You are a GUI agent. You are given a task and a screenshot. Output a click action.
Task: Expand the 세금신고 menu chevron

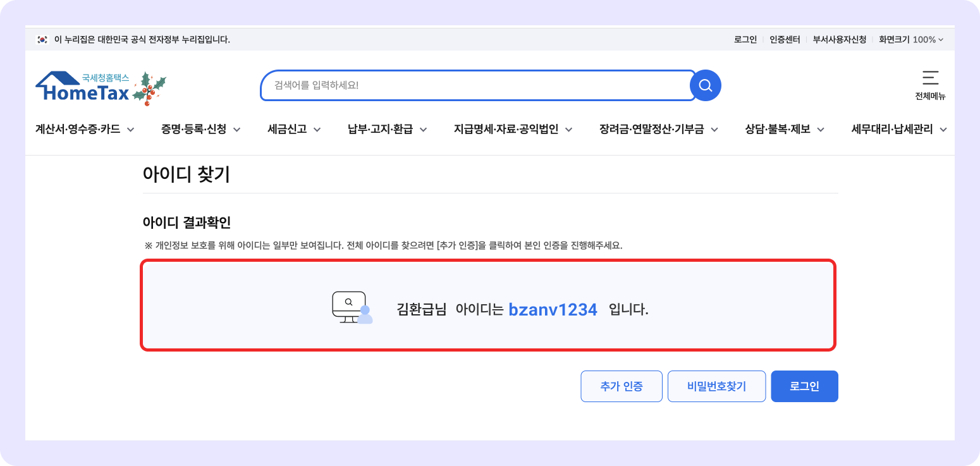point(318,129)
